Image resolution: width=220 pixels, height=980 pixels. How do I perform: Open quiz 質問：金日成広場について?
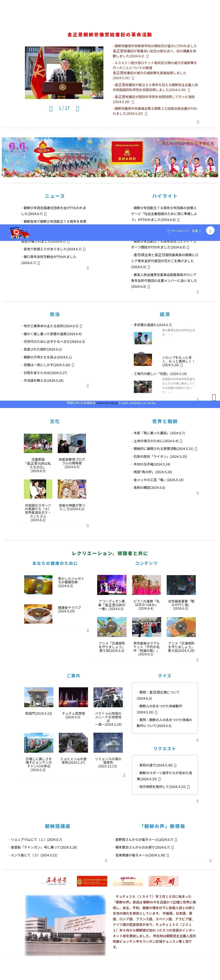pyautogui.click(x=158, y=695)
